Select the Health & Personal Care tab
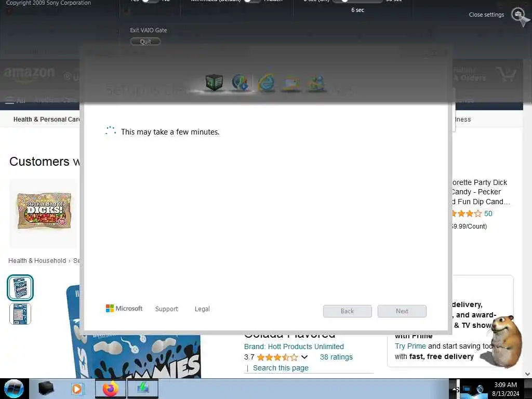 [46, 119]
